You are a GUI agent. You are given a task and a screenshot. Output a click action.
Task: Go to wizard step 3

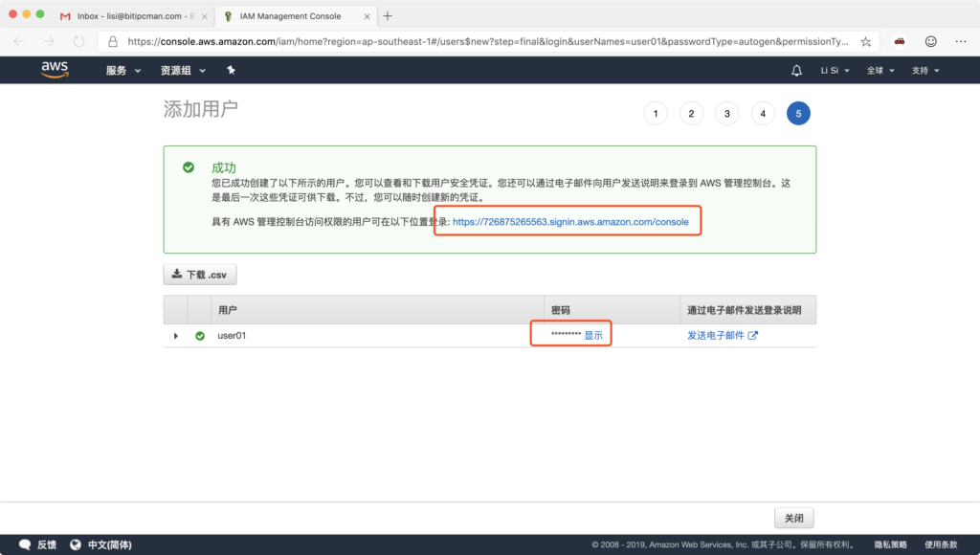[x=727, y=113]
